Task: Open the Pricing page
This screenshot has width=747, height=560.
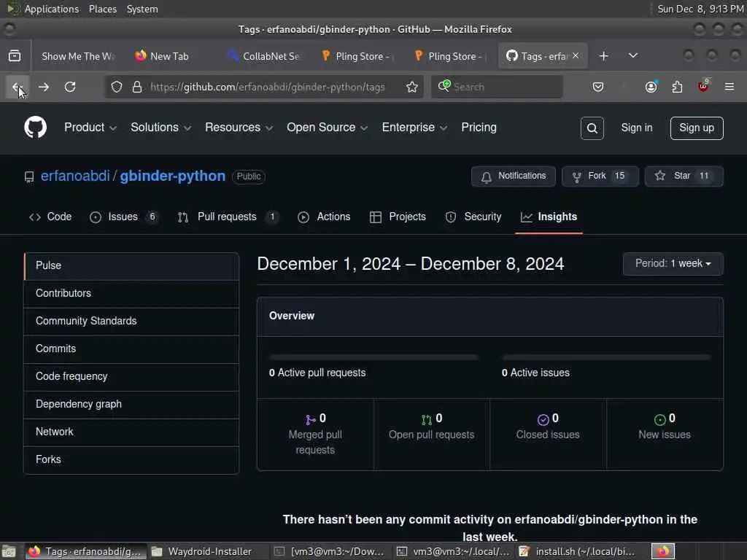Action: 479,128
